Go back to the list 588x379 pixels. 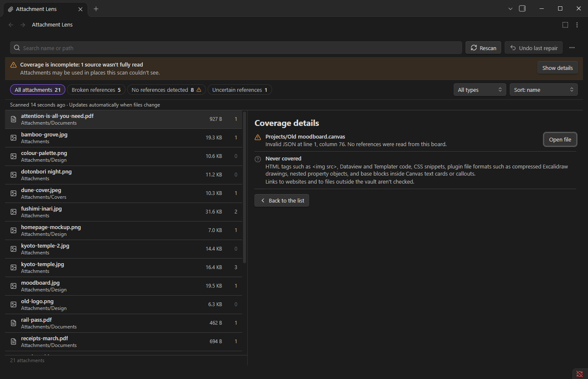[282, 200]
